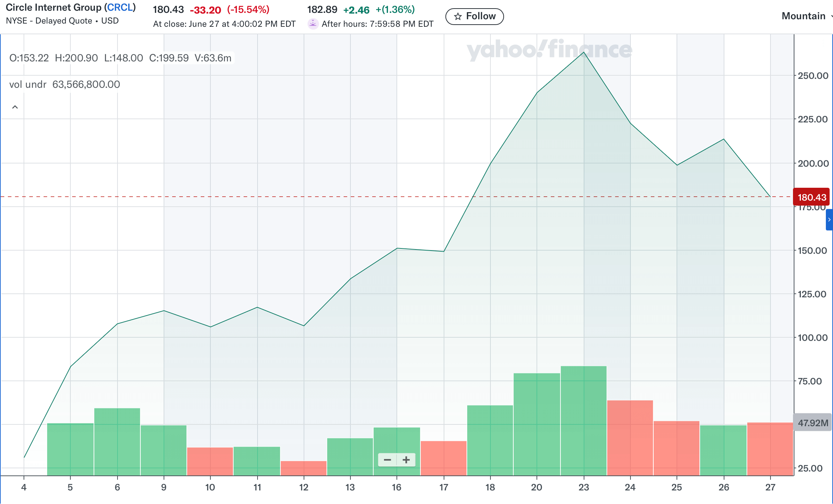Open the Mountain chart type dropdown
The width and height of the screenshot is (833, 504).
(x=807, y=16)
